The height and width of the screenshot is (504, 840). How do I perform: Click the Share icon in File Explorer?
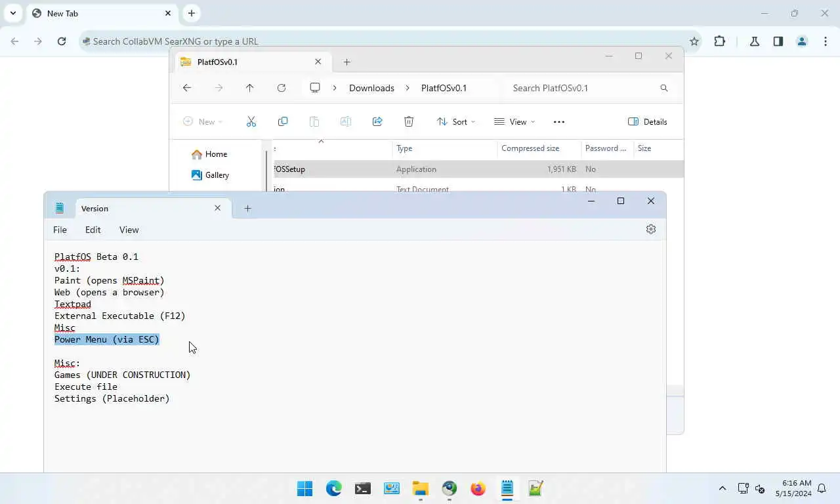pyautogui.click(x=377, y=121)
